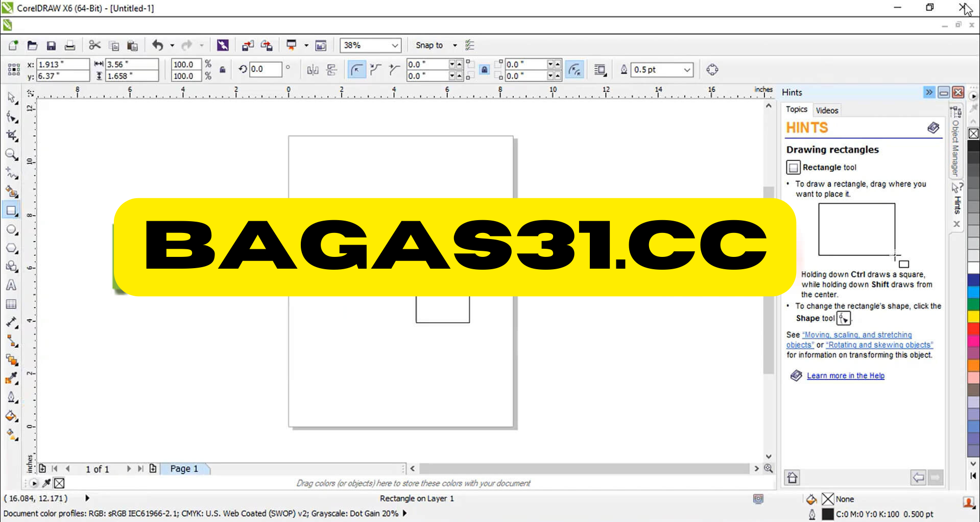Viewport: 980px width, 522px height.
Task: Switch to the Topics tab
Action: pos(796,109)
